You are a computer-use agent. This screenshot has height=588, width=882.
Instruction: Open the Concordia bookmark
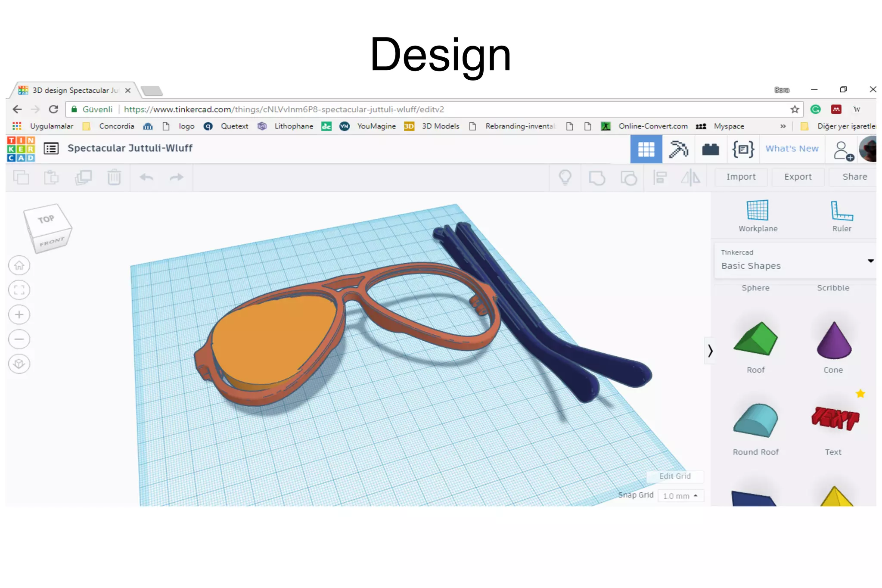pos(109,126)
